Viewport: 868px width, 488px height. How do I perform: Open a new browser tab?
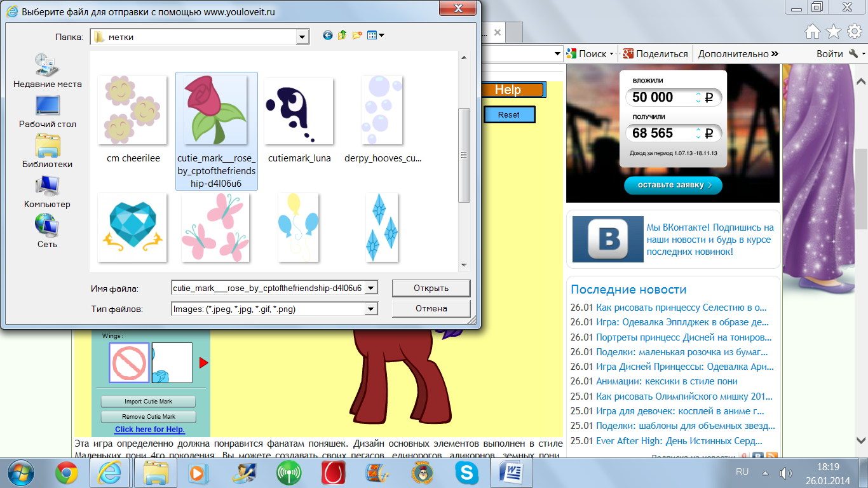[515, 32]
